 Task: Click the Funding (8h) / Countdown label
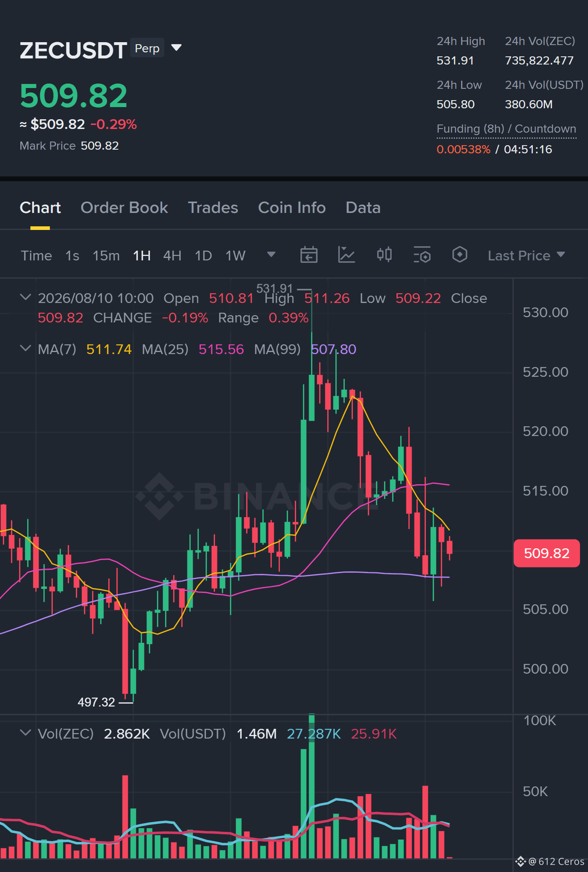click(x=506, y=129)
